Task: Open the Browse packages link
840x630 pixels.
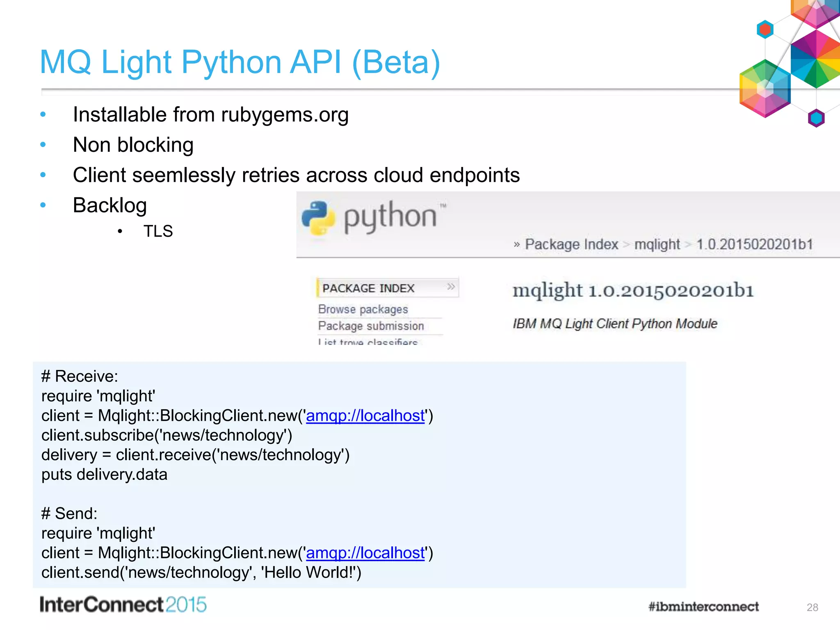Action: [x=363, y=309]
